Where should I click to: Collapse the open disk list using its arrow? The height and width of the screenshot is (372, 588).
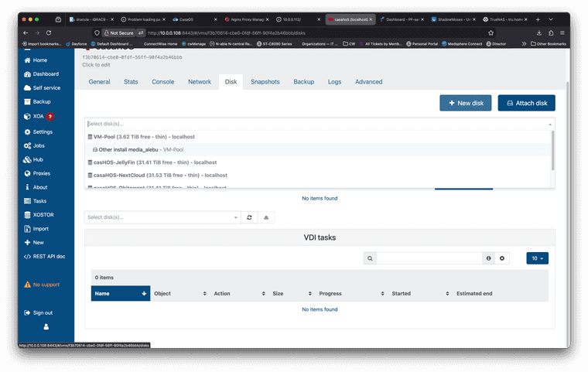[x=550, y=124]
